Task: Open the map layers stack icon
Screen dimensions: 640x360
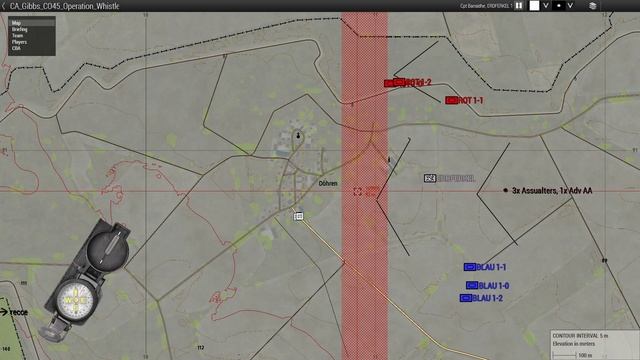Action: point(593,6)
